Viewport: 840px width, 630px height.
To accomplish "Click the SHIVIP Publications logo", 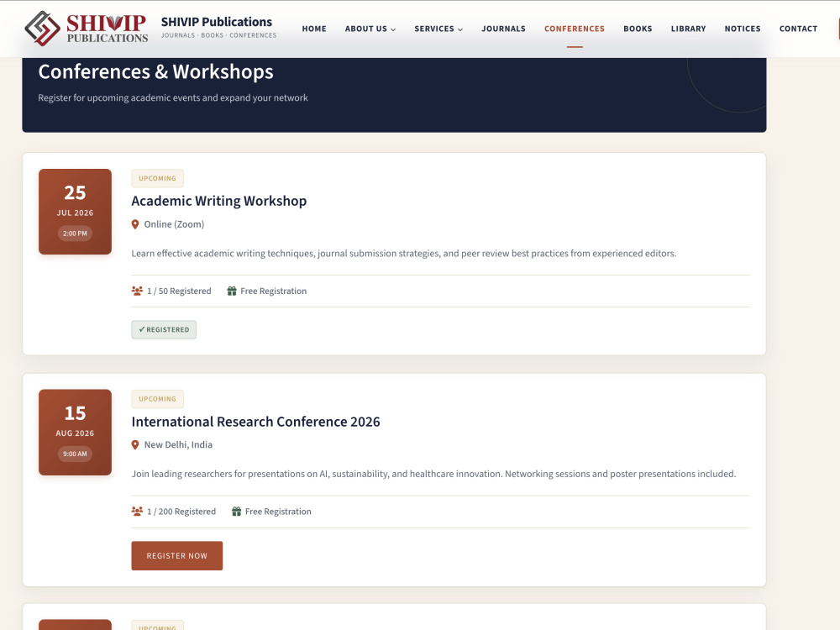I will point(87,29).
